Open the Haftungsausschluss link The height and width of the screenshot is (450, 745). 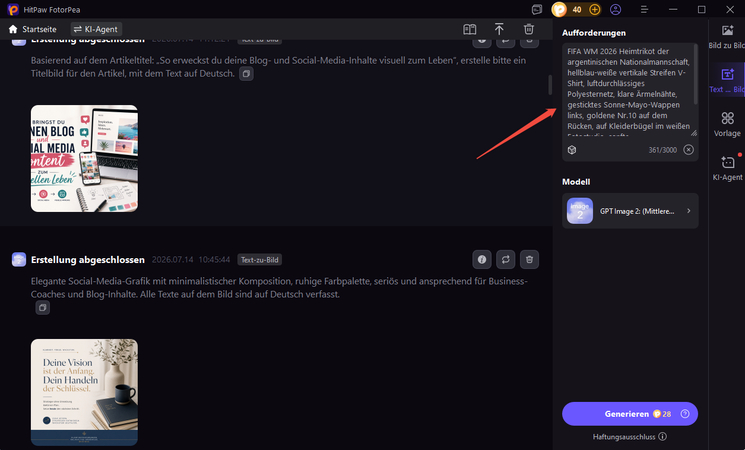pyautogui.click(x=624, y=437)
